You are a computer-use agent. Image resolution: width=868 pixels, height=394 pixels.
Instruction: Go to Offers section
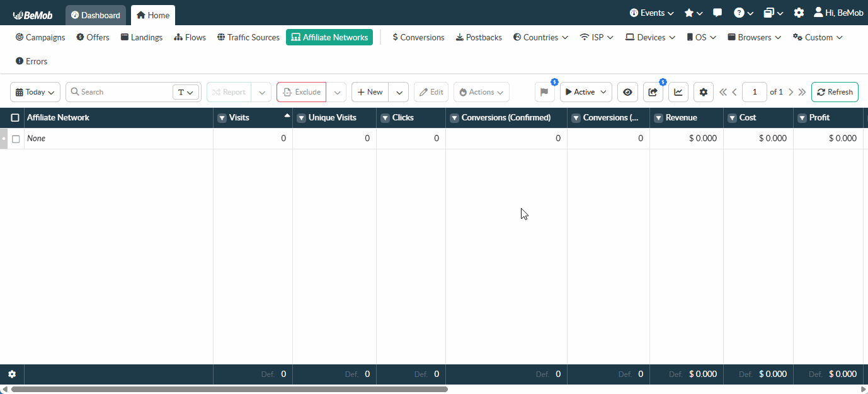pos(93,37)
